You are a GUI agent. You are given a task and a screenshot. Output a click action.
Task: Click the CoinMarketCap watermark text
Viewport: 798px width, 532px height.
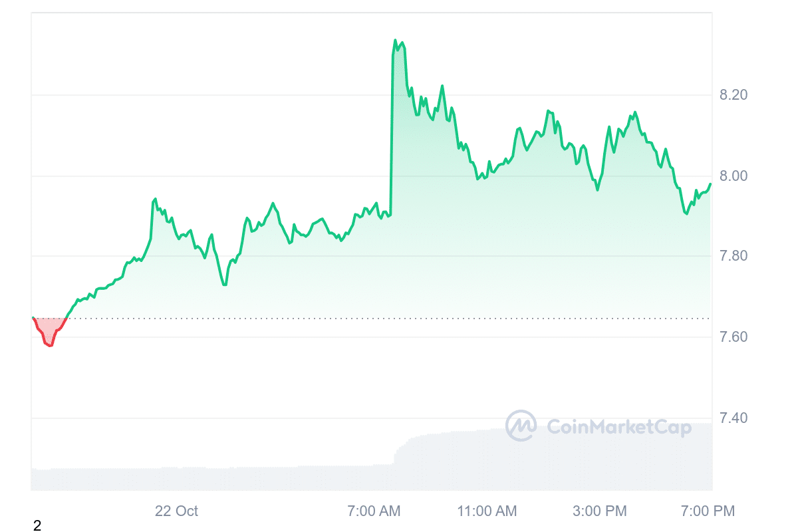tap(619, 427)
